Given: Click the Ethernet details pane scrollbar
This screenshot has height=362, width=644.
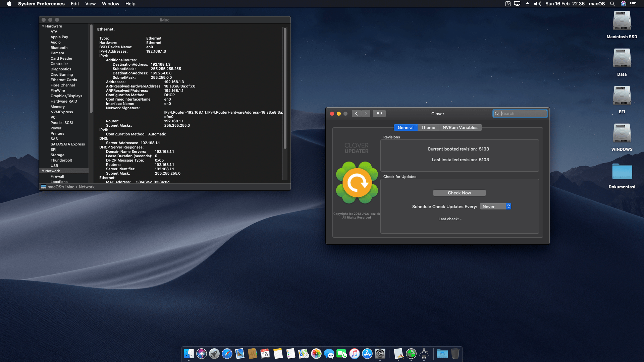Looking at the screenshot, I should [285, 88].
